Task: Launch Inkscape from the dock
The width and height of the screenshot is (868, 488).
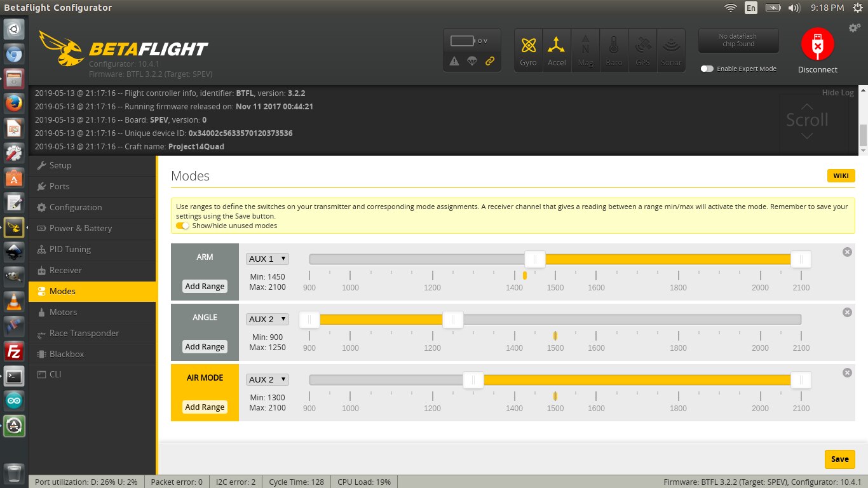Action: [x=14, y=252]
